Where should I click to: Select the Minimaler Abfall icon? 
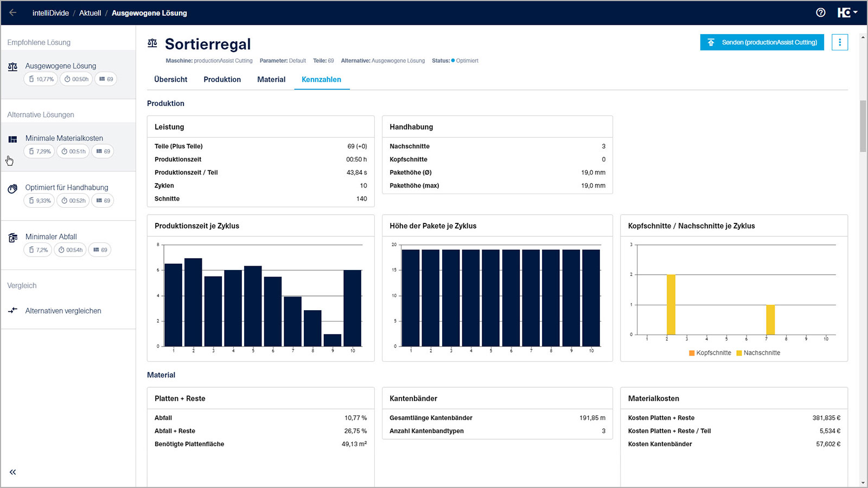tap(12, 237)
